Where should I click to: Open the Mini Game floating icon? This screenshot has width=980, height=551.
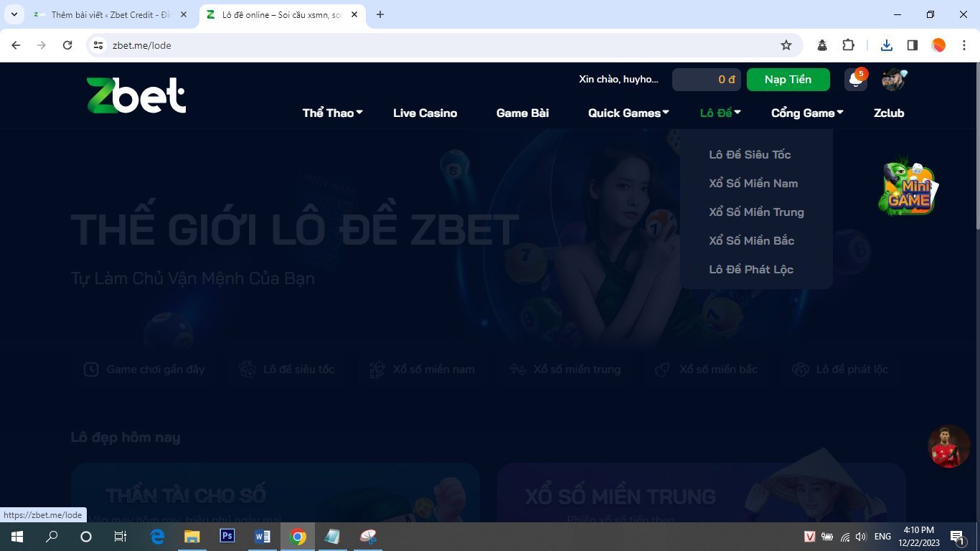[x=908, y=188]
